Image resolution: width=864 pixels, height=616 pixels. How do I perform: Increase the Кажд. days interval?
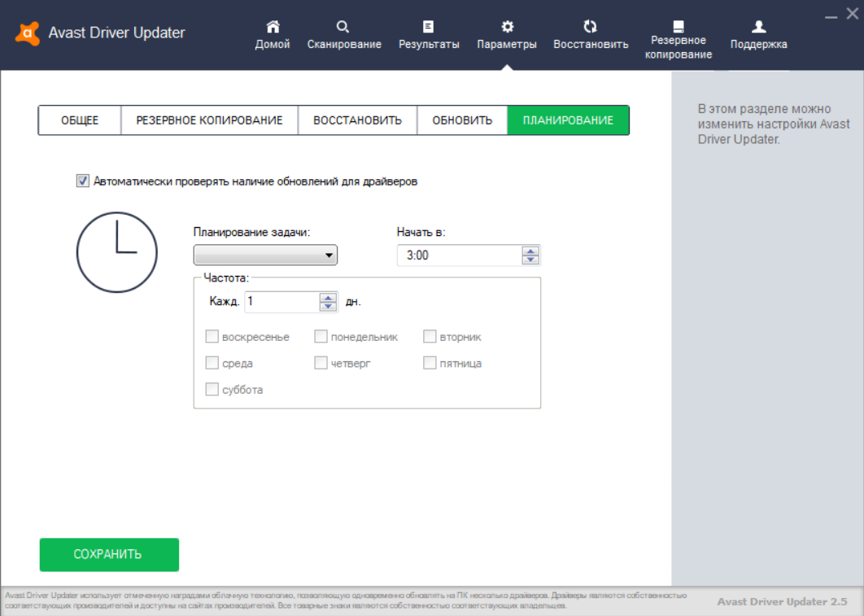pyautogui.click(x=328, y=297)
